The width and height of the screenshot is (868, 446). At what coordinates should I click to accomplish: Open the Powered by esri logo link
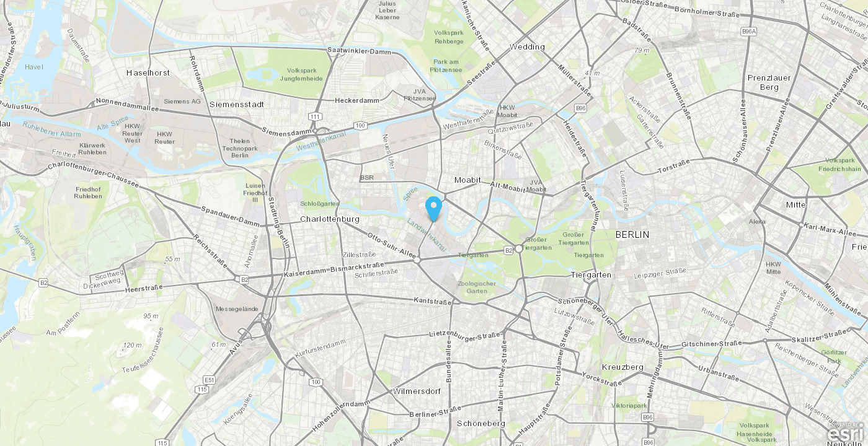pos(846,433)
